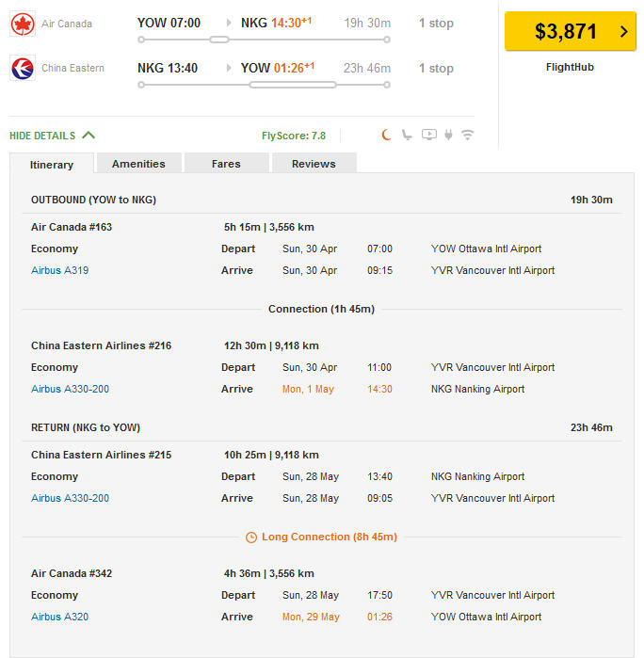The width and height of the screenshot is (644, 658).
Task: Click the chevron arrow beside Hide Details
Action: click(89, 135)
